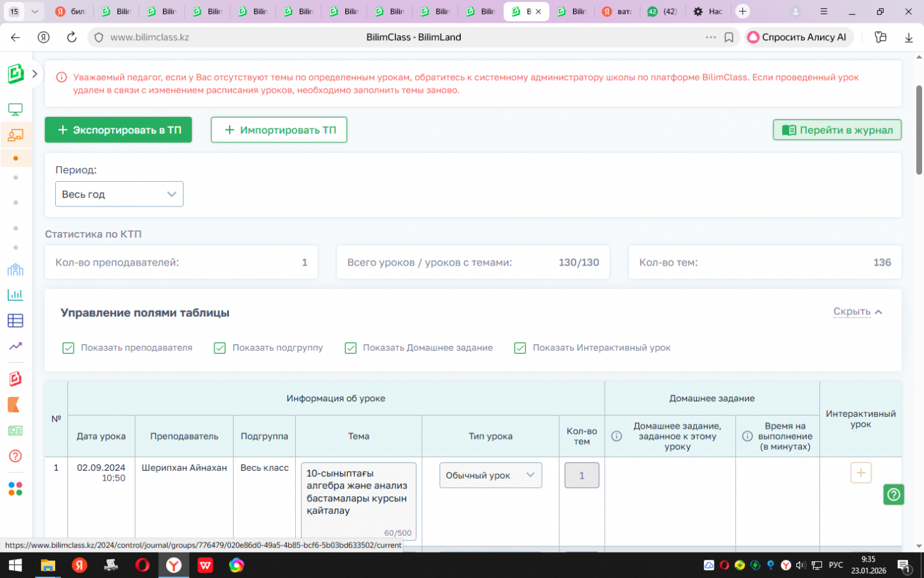This screenshot has width=924, height=578.
Task: Open the Нас settings browser tab
Action: pyautogui.click(x=707, y=12)
